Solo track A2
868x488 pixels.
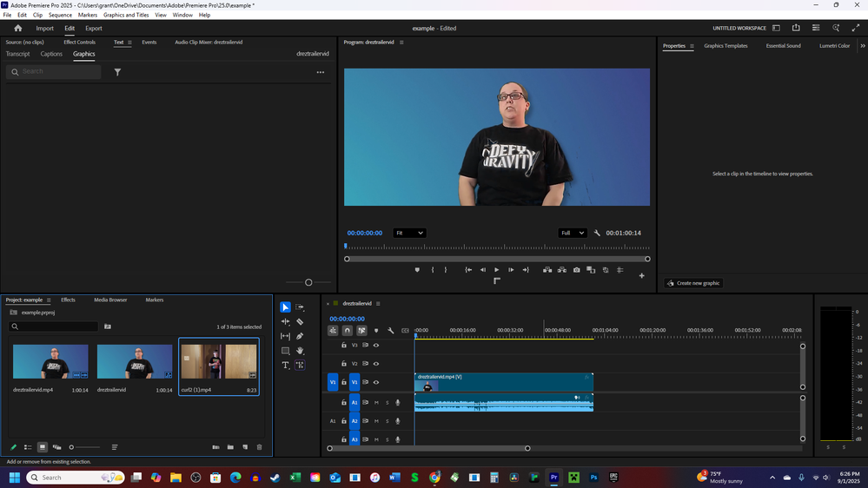tap(387, 421)
